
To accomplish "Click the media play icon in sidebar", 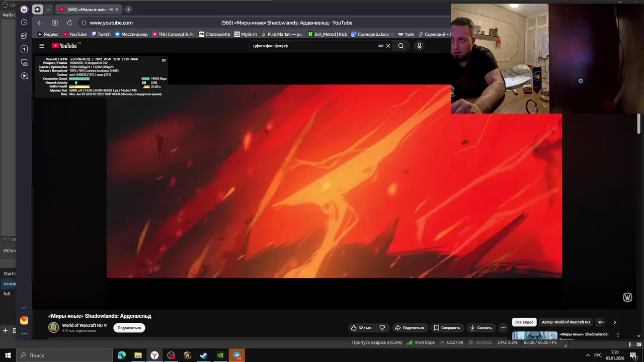I will click(24, 76).
